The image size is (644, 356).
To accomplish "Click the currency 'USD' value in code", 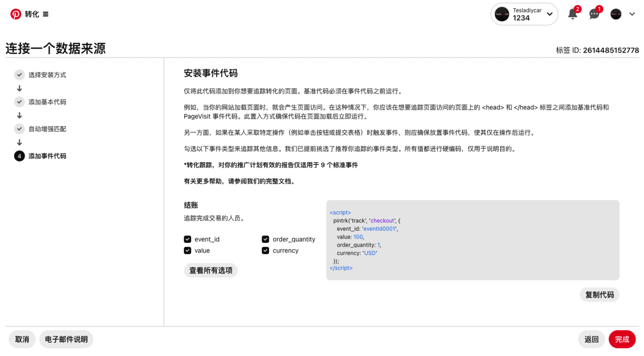I will pyautogui.click(x=370, y=253).
